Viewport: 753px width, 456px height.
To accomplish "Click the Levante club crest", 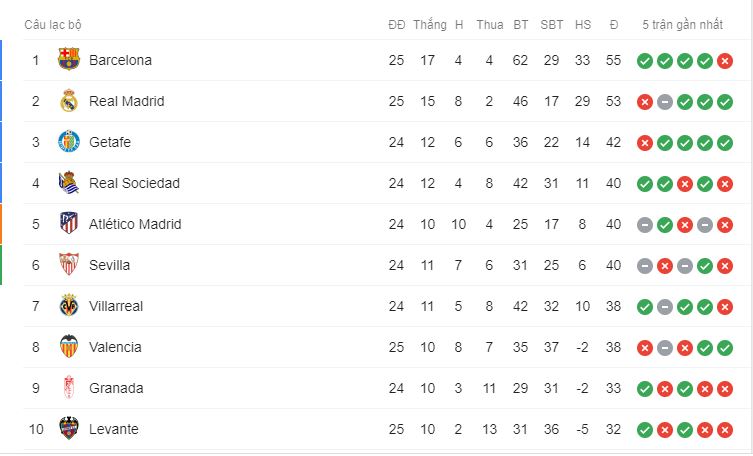I will pyautogui.click(x=69, y=429).
